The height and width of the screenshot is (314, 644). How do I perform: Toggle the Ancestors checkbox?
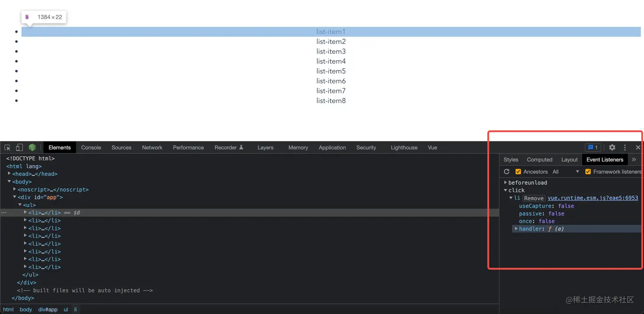click(518, 172)
